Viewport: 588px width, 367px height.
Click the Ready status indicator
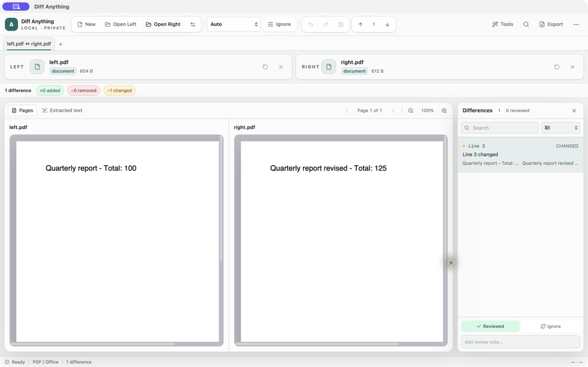tap(15, 362)
